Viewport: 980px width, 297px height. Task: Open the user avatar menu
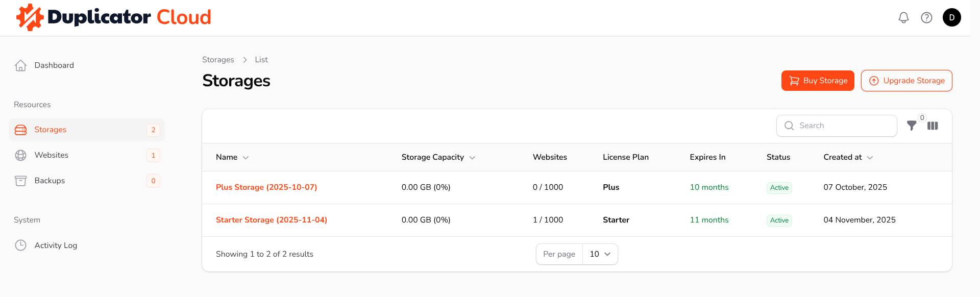[951, 18]
